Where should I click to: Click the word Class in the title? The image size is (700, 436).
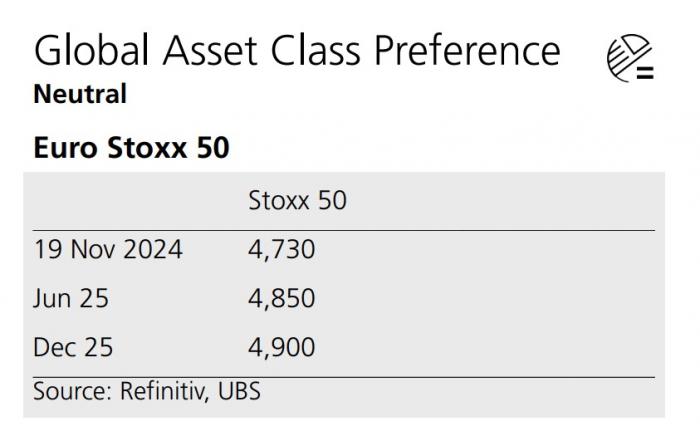pyautogui.click(x=316, y=51)
